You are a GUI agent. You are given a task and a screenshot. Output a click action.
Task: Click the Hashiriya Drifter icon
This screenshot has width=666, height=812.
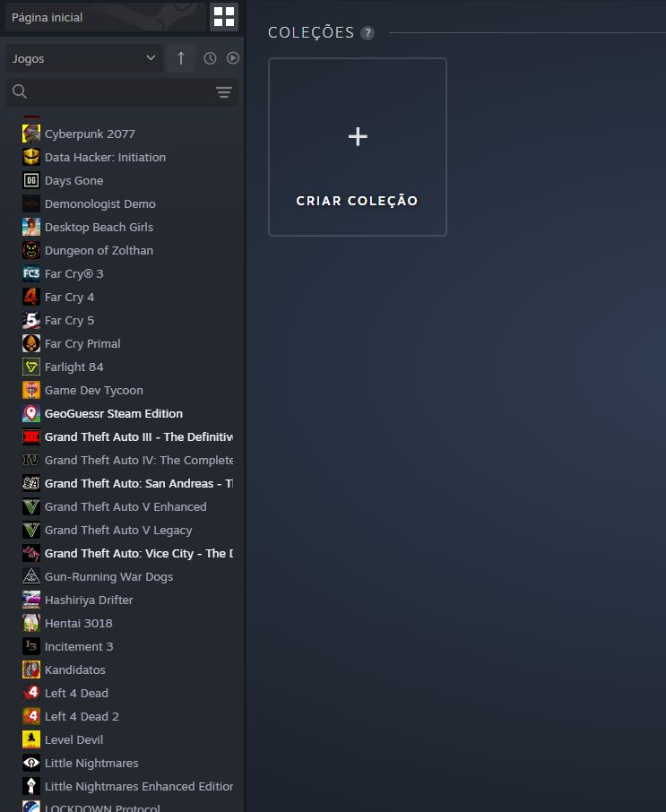coord(31,600)
